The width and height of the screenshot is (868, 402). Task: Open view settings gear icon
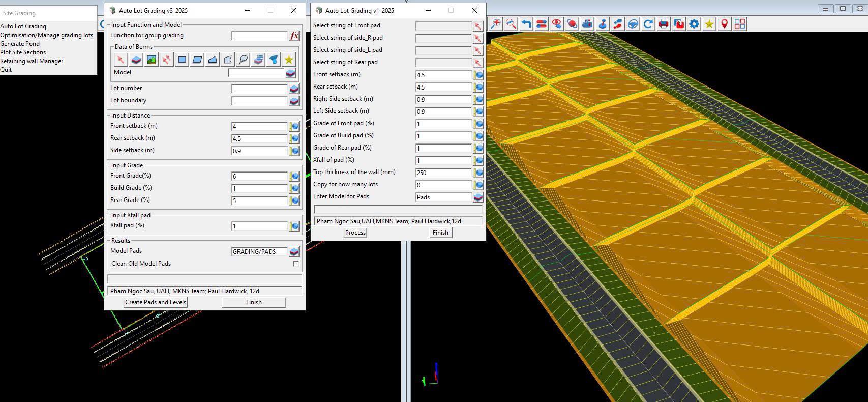tap(694, 24)
